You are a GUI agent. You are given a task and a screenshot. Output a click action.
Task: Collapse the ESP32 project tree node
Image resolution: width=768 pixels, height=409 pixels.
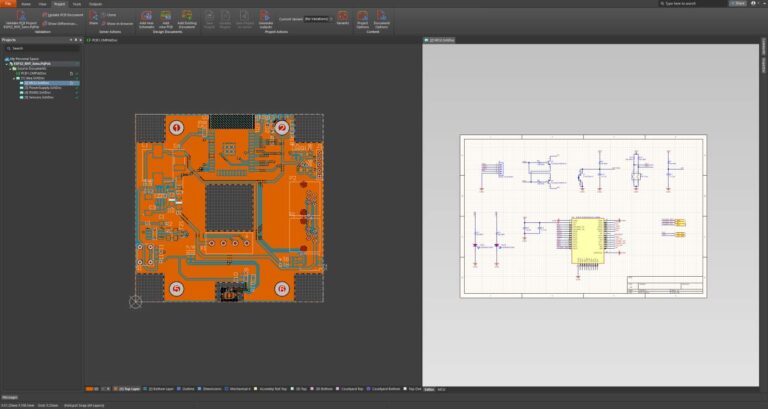(x=7, y=64)
